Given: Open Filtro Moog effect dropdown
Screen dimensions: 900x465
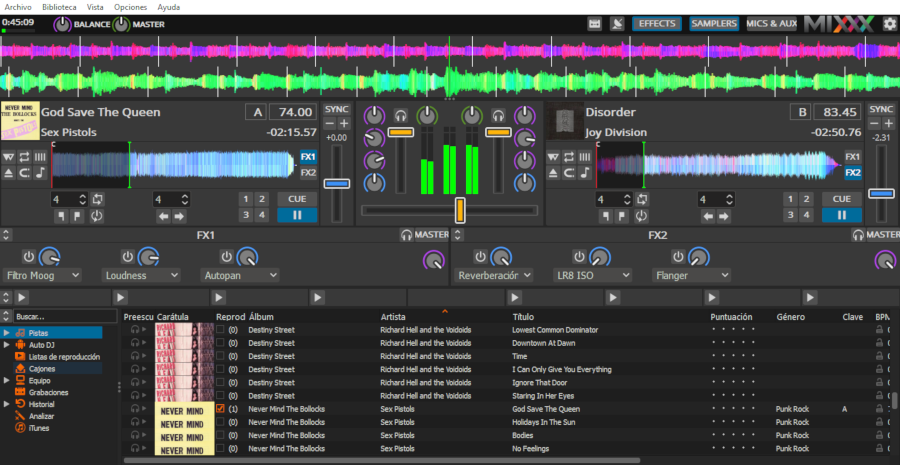Looking at the screenshot, I should (x=42, y=276).
